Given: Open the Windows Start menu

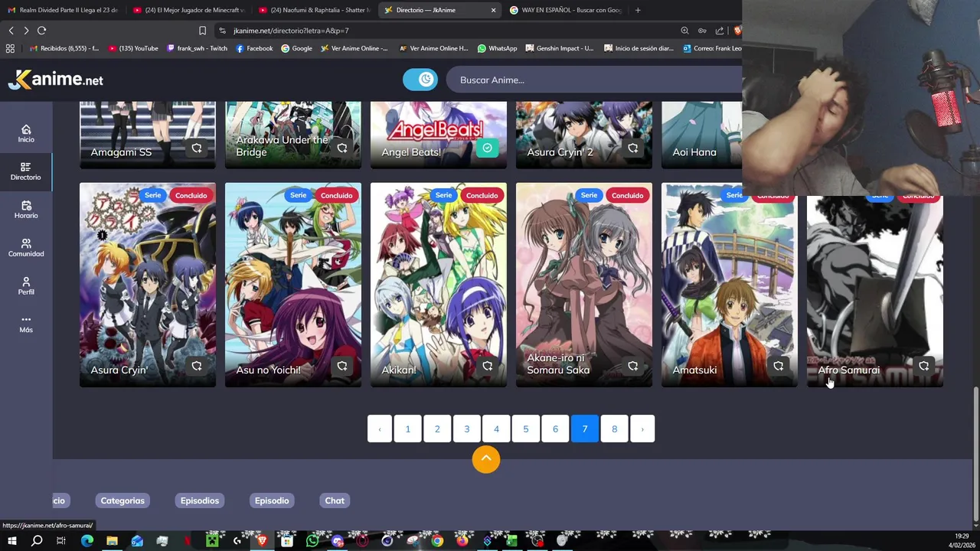Looking at the screenshot, I should tap(11, 541).
